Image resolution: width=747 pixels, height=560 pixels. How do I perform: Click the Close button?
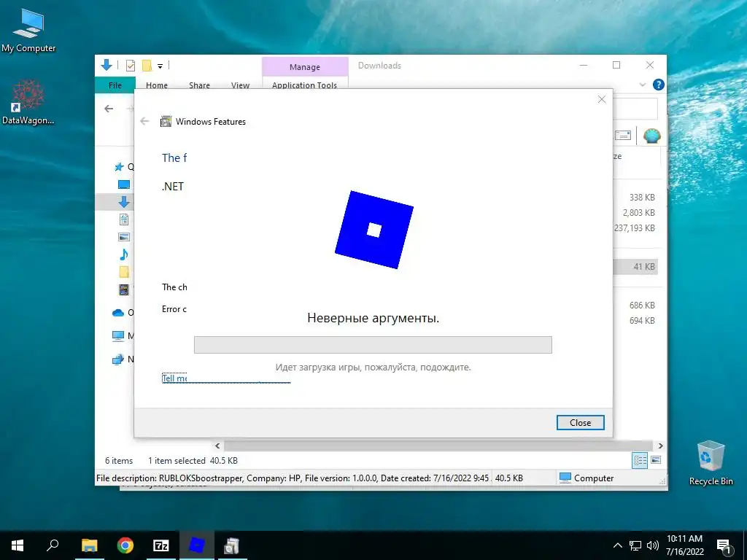[x=580, y=422]
